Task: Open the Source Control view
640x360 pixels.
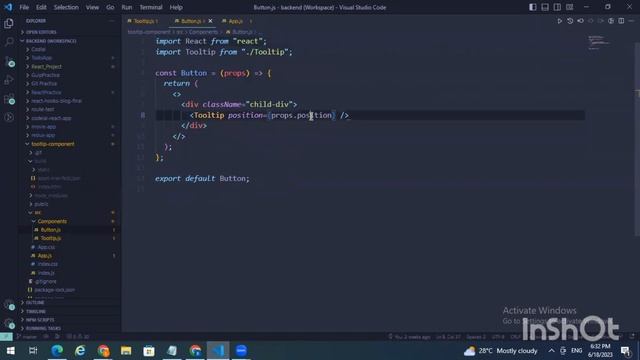Action: coord(9,62)
